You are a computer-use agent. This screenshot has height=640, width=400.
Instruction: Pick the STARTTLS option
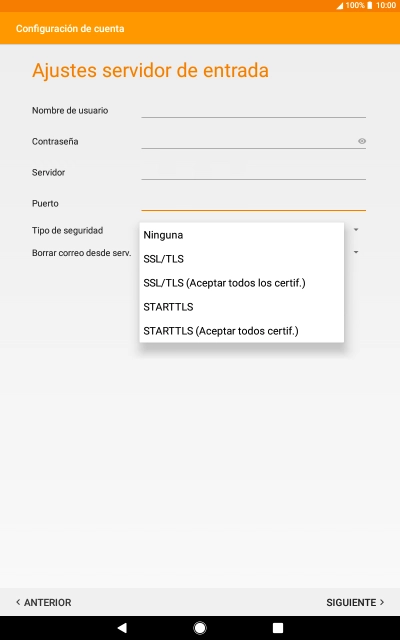click(x=242, y=307)
